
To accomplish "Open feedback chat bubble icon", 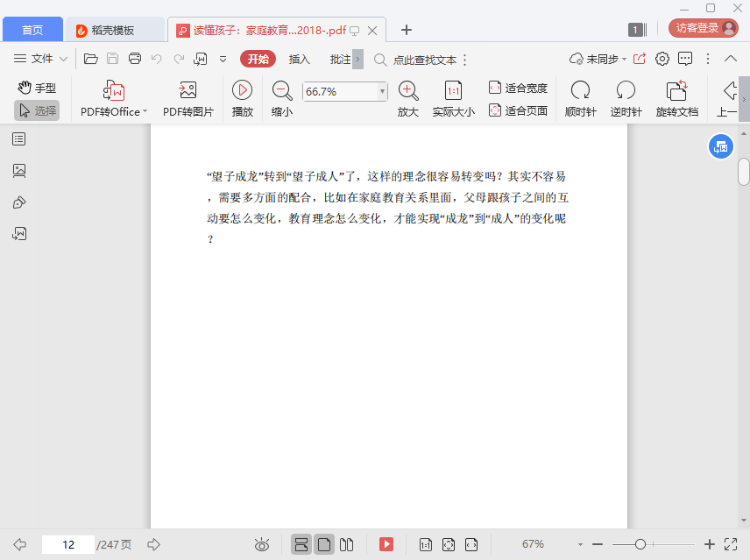I will coord(685,59).
